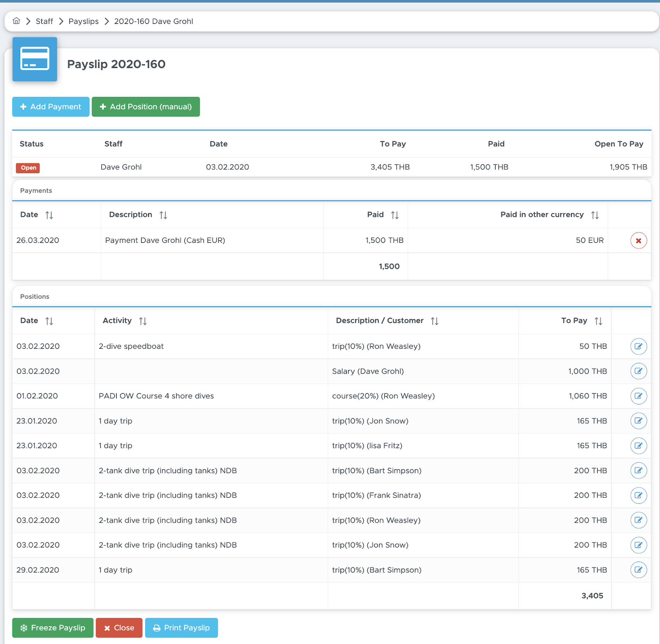Sort positions by Activity column
The height and width of the screenshot is (644, 660).
pyautogui.click(x=143, y=321)
